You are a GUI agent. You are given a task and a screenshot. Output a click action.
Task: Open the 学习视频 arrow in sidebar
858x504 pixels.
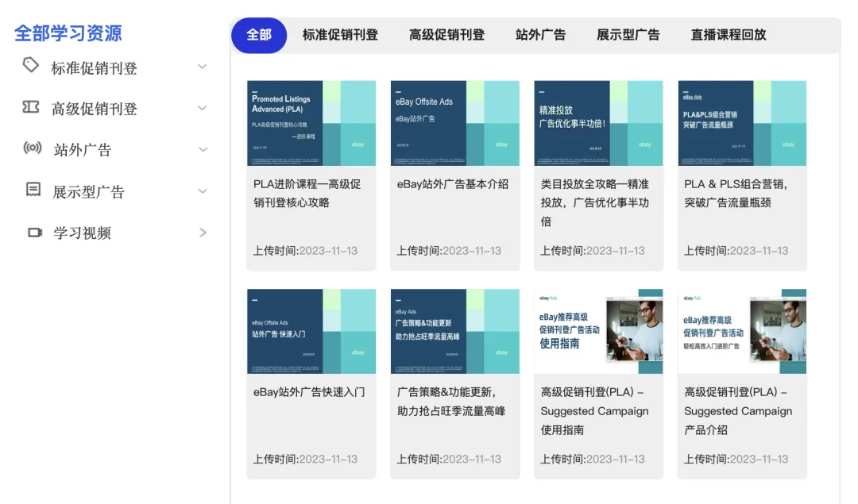click(203, 233)
